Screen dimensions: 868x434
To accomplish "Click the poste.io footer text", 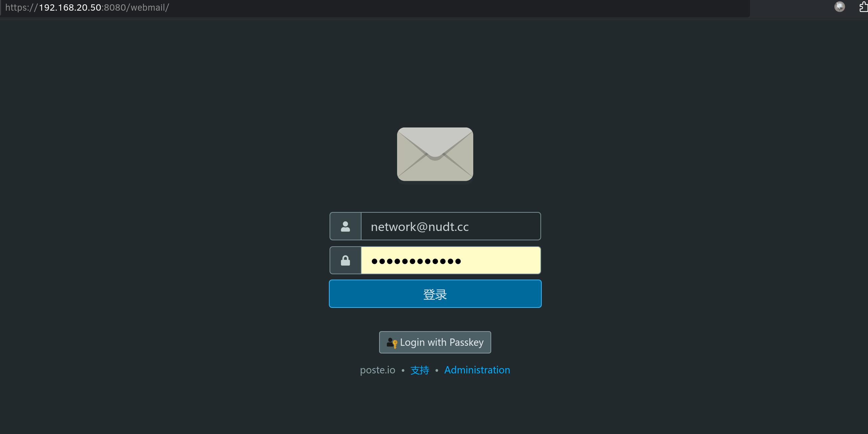I will pyautogui.click(x=377, y=370).
